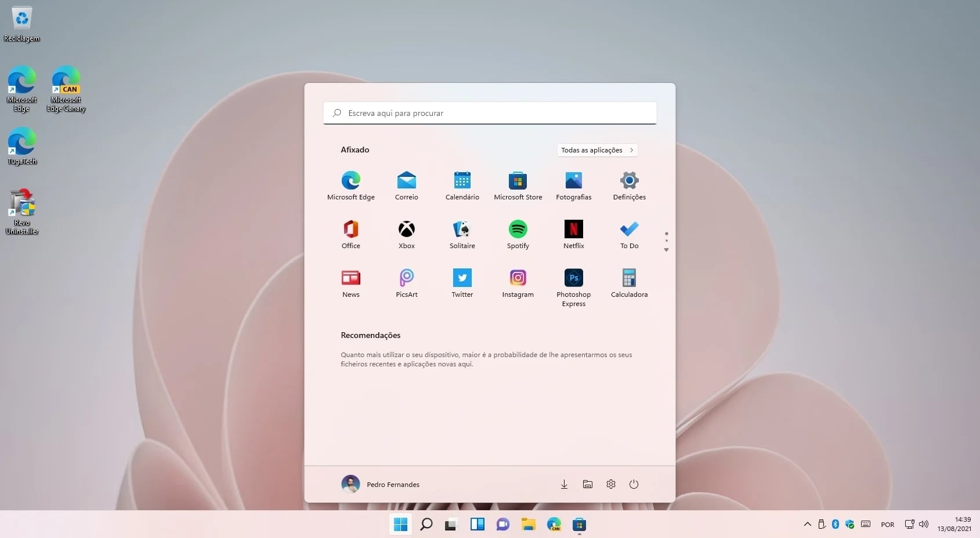Select Microsoft Edge Canary desktop shortcut
The width and height of the screenshot is (980, 538).
pos(66,89)
